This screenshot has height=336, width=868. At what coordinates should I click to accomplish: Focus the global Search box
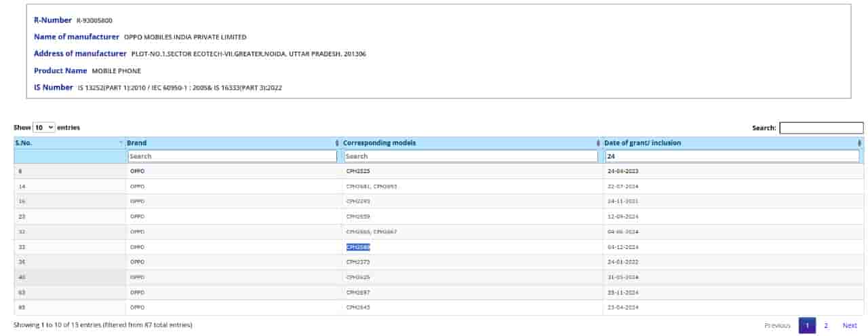(x=821, y=128)
